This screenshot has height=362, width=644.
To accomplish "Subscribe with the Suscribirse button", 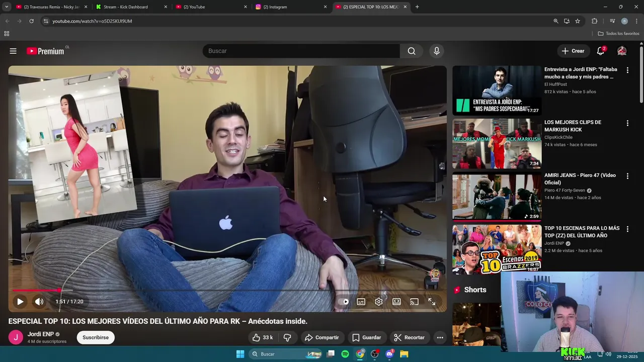I will pos(96,337).
